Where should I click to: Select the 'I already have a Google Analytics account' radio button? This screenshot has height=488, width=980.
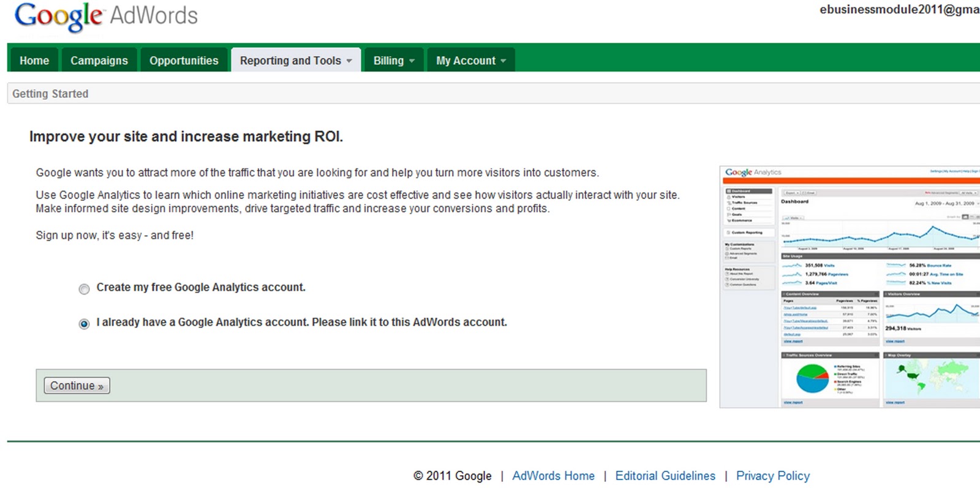[85, 324]
